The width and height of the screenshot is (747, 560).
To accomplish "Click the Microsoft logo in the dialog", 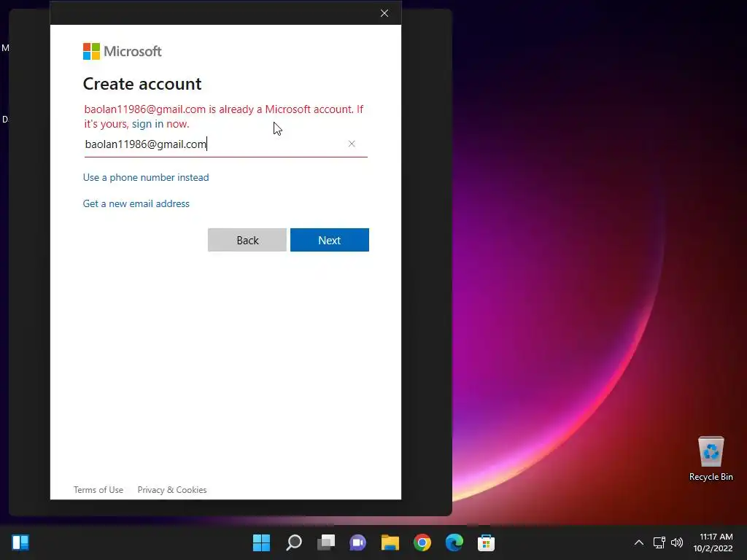I will pos(123,52).
